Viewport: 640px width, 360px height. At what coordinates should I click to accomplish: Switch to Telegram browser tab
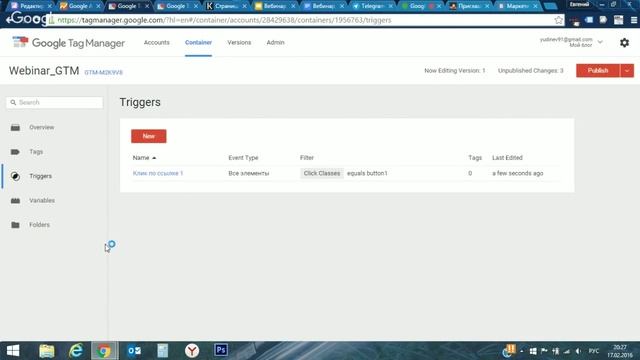371,6
